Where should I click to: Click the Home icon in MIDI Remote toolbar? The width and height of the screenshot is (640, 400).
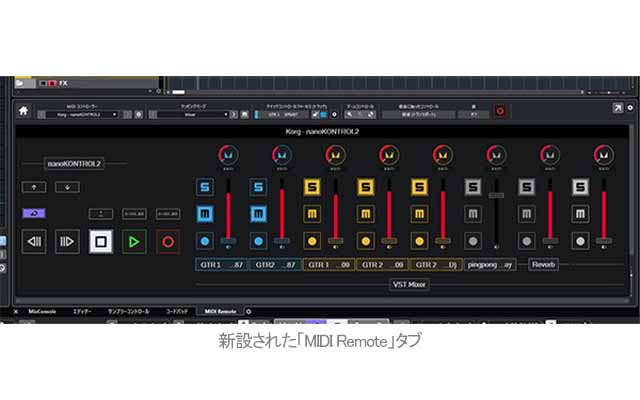coord(23,111)
